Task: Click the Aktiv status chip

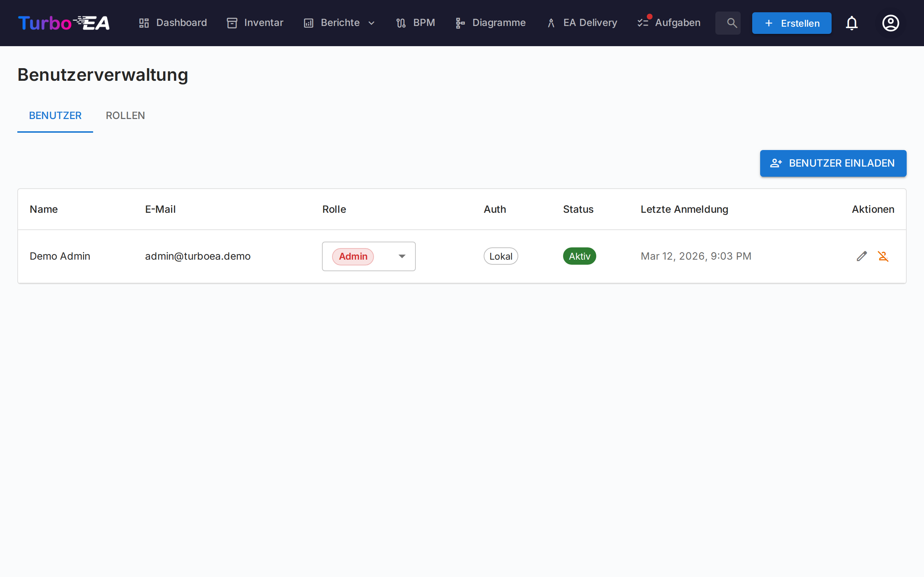Action: (579, 256)
